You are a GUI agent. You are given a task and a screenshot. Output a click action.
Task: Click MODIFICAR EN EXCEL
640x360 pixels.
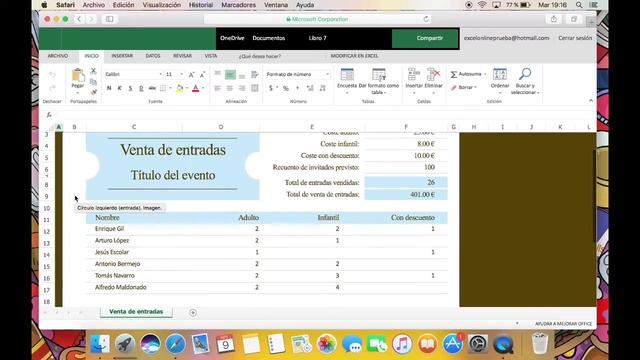click(x=354, y=56)
